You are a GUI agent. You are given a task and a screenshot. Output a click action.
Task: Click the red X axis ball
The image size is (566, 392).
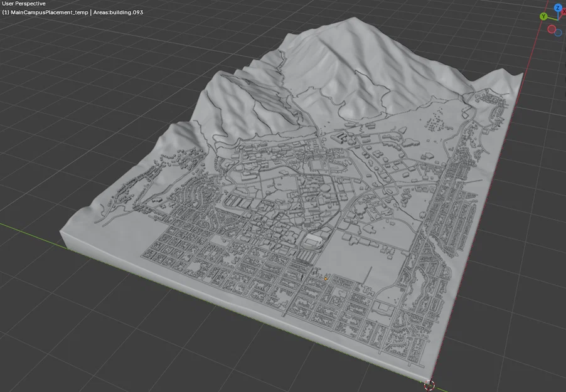563,11
